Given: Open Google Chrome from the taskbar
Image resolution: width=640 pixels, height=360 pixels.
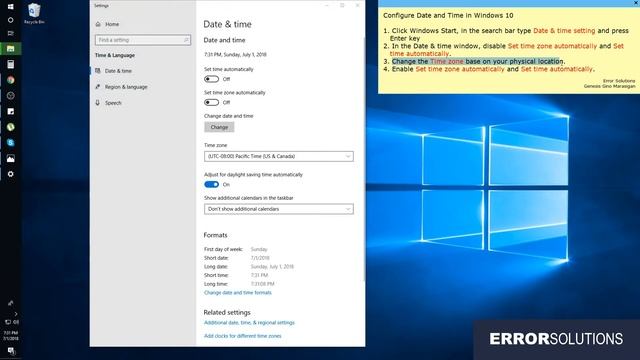Looking at the screenshot, I should click(11, 80).
